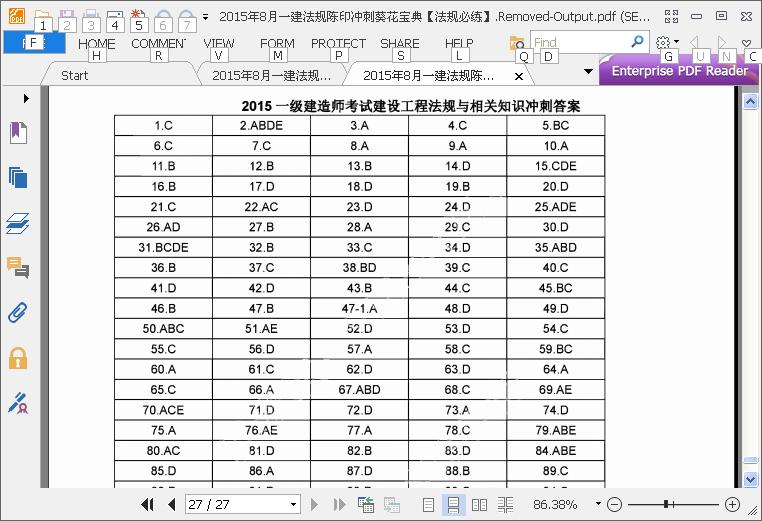Switch to single page view
This screenshot has width=762, height=521.
coord(428,505)
